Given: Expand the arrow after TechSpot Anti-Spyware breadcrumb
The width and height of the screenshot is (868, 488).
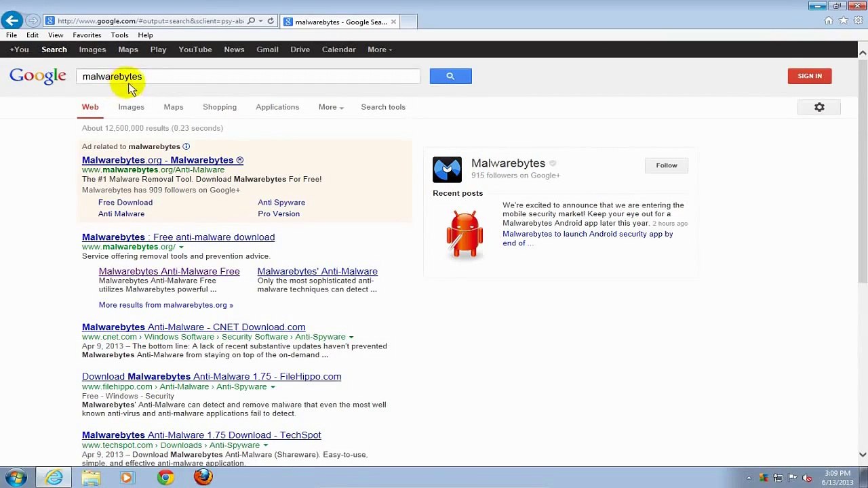Looking at the screenshot, I should pos(265,445).
